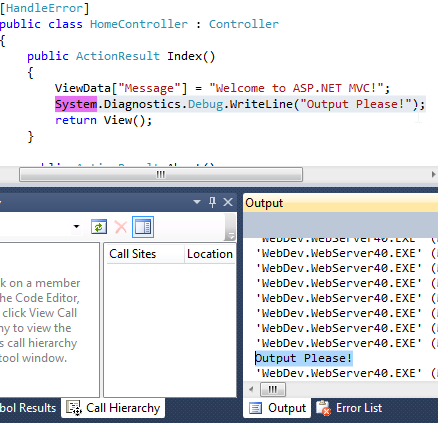Open the toolbar overflow options chevron
This screenshot has width=438, height=423.
[x=230, y=236]
